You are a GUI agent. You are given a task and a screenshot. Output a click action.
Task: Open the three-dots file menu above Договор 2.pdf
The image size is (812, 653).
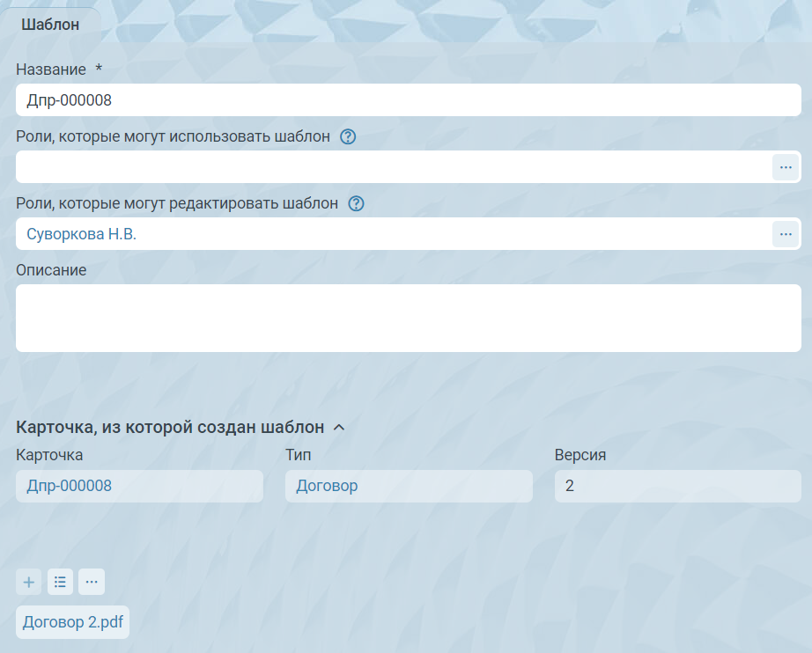tap(92, 582)
